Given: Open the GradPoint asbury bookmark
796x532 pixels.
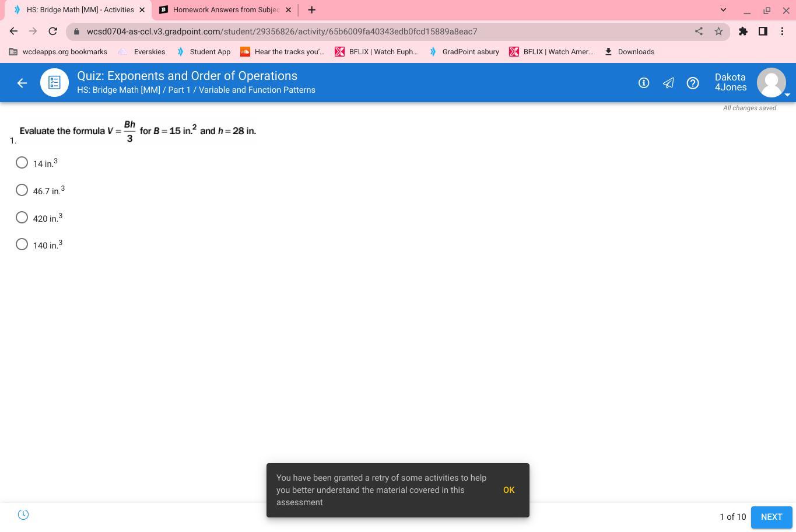Looking at the screenshot, I should pos(464,52).
